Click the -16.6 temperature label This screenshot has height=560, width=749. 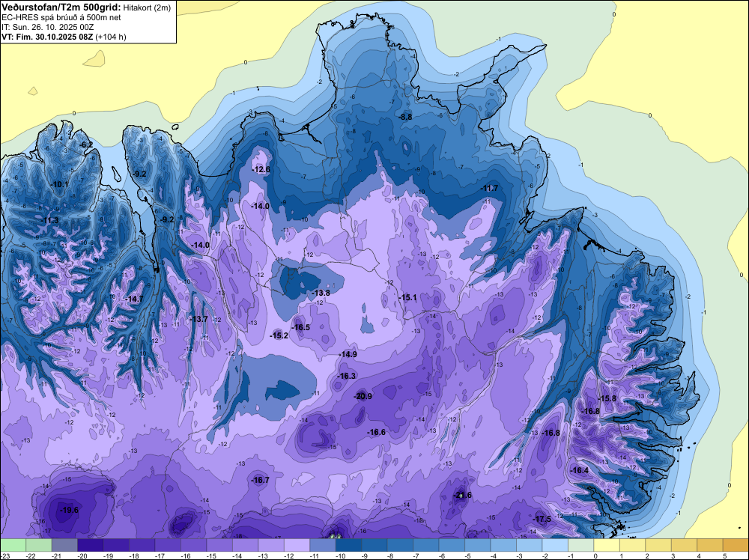click(x=376, y=432)
